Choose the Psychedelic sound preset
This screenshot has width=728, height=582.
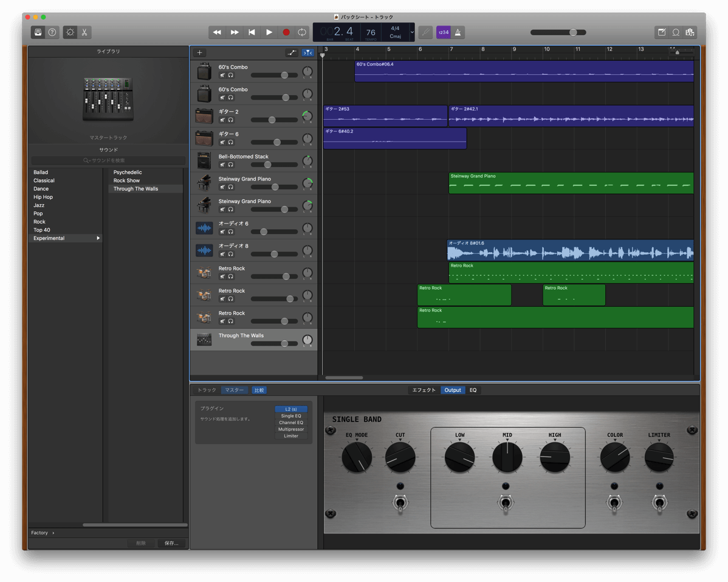pos(128,172)
